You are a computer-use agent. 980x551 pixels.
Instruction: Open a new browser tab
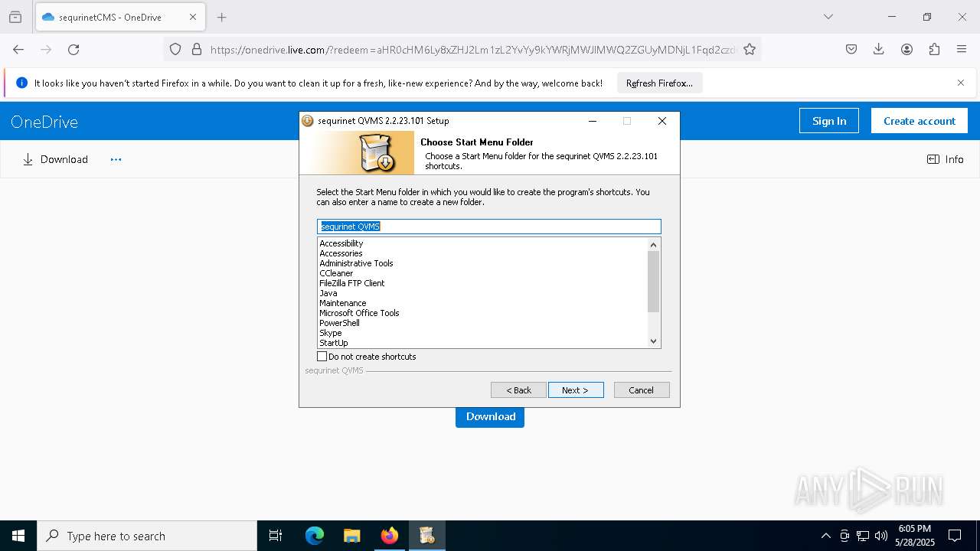(x=221, y=17)
